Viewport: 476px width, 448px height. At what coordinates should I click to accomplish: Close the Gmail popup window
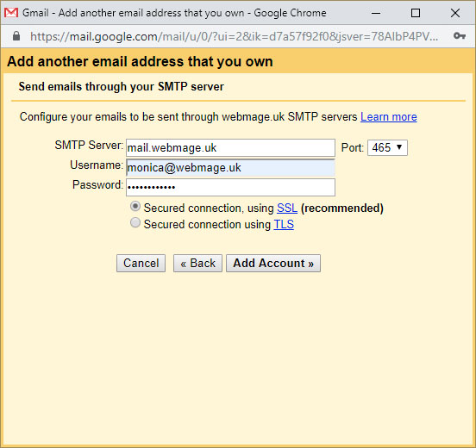(x=455, y=13)
